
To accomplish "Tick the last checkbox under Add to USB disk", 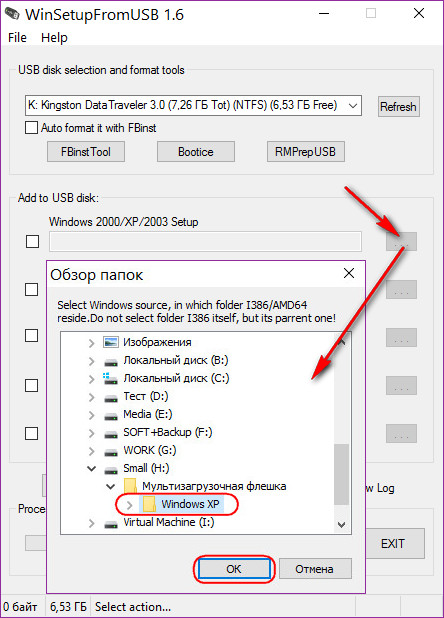I will (x=32, y=434).
